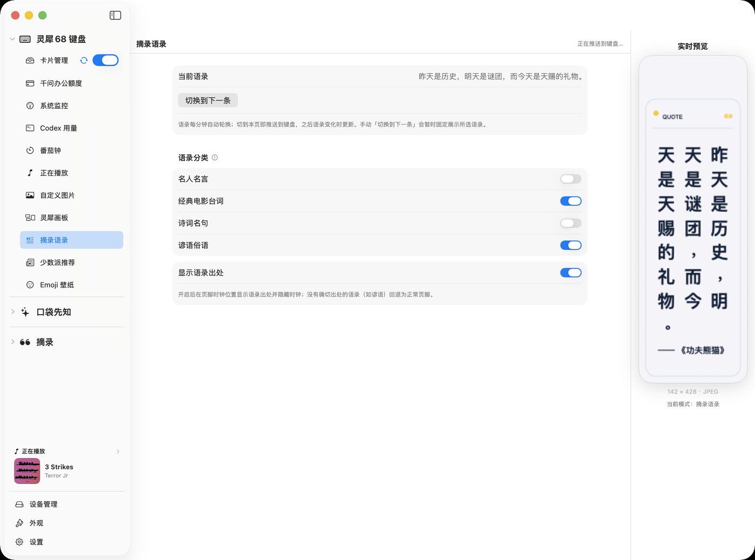Click the info icon next to 语录分类
The image size is (755, 560).
click(215, 157)
